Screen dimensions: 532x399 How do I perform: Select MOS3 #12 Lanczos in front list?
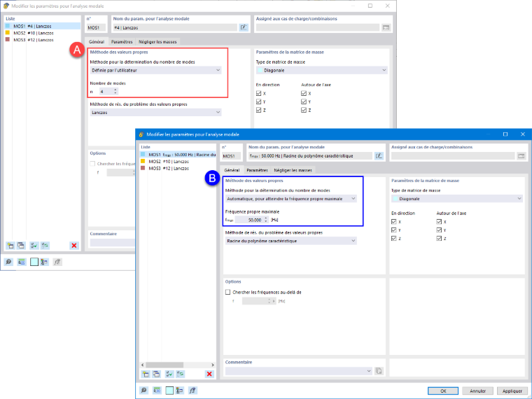pos(178,168)
